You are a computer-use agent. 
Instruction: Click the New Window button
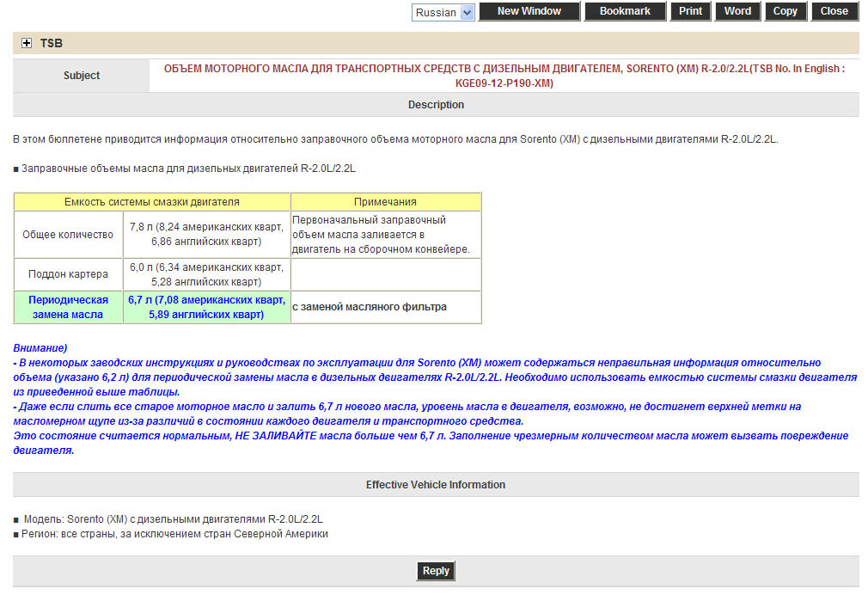(x=529, y=11)
